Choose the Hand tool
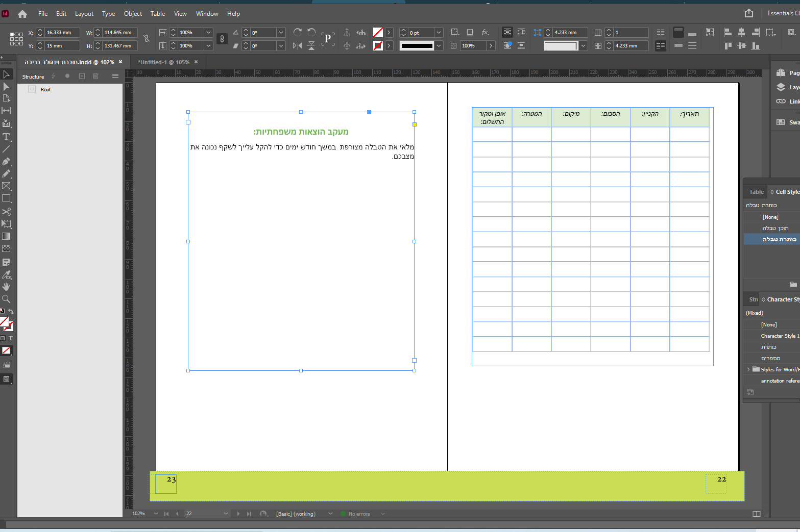800x532 pixels. pos(6,287)
